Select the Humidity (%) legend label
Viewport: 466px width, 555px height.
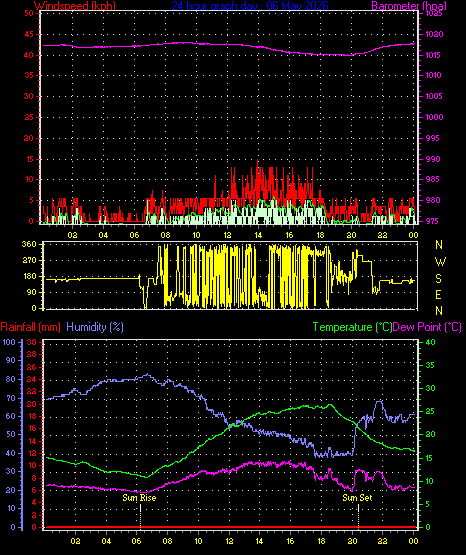pos(95,327)
